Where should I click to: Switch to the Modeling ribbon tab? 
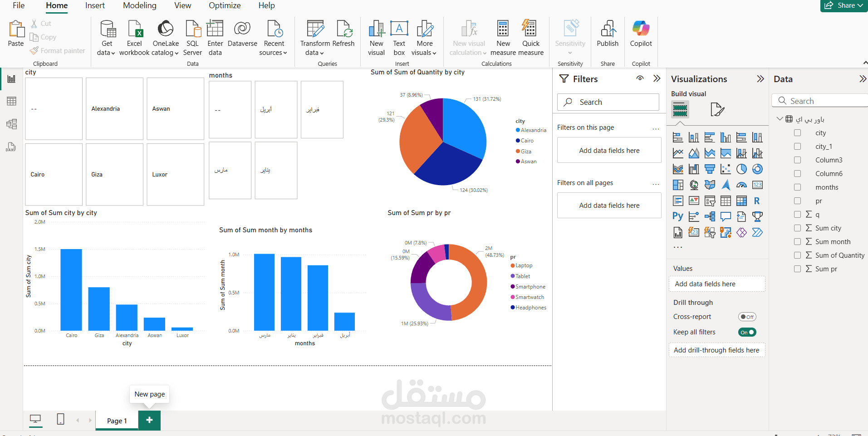tap(140, 5)
